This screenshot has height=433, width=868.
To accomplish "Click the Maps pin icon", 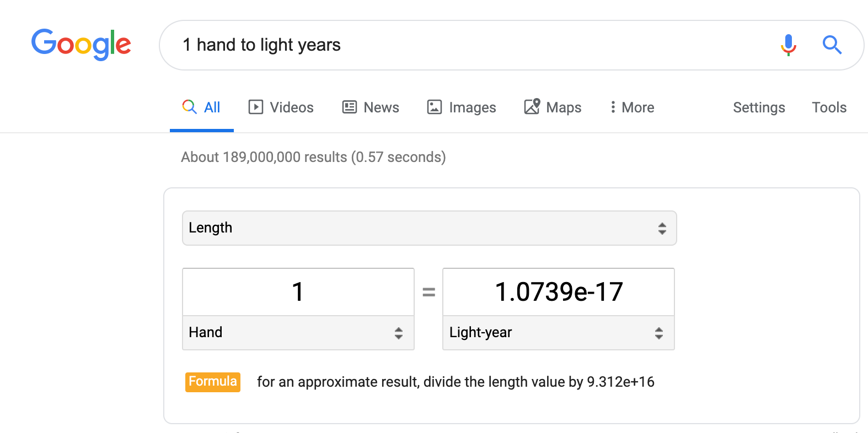I will click(532, 106).
